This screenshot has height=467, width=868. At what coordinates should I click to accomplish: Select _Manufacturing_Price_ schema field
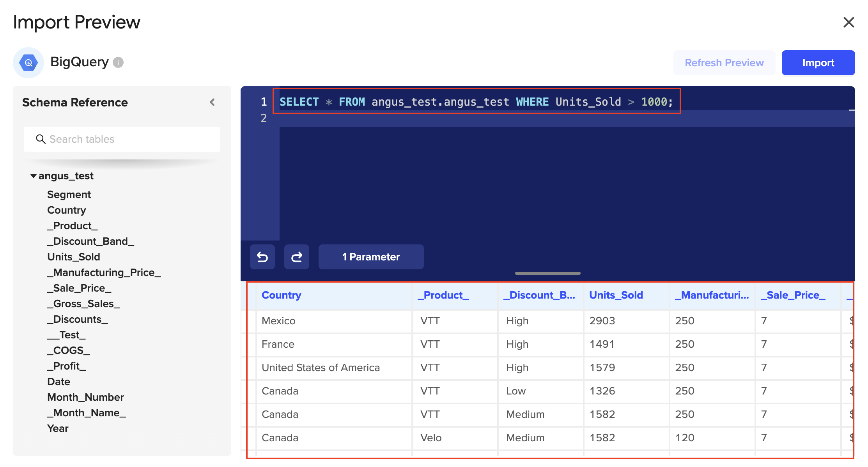[x=104, y=272]
